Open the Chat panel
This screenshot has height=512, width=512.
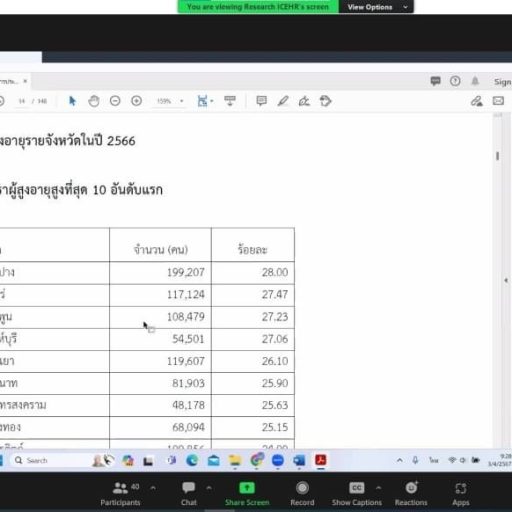click(189, 494)
